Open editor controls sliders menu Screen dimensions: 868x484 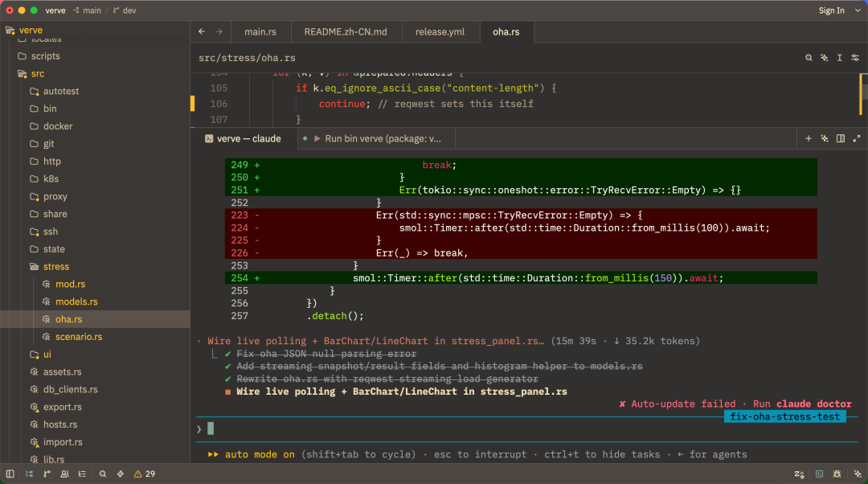click(x=855, y=58)
